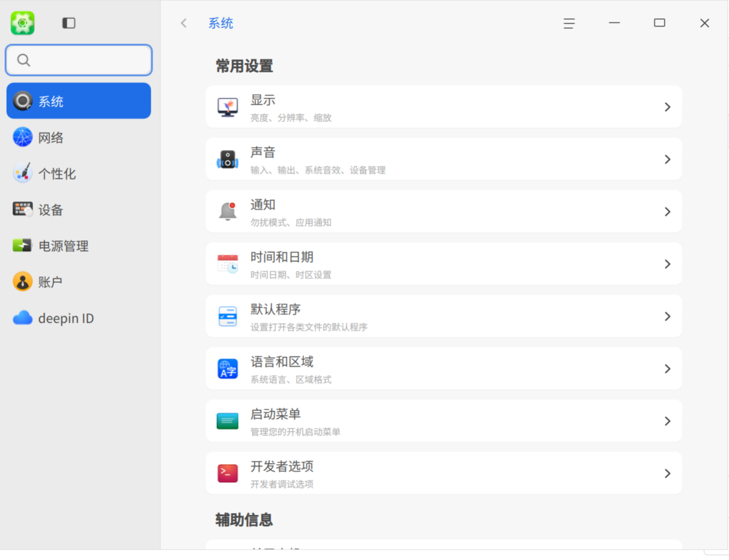
Task: Open 个性化 via its paintbrush icon
Action: coord(23,173)
